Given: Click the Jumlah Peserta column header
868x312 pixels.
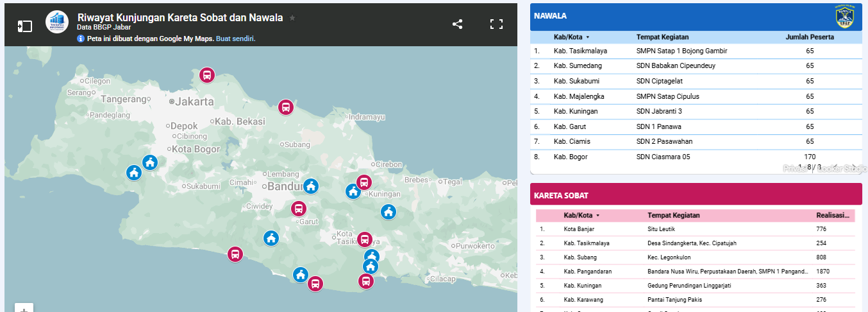Looking at the screenshot, I should [810, 37].
